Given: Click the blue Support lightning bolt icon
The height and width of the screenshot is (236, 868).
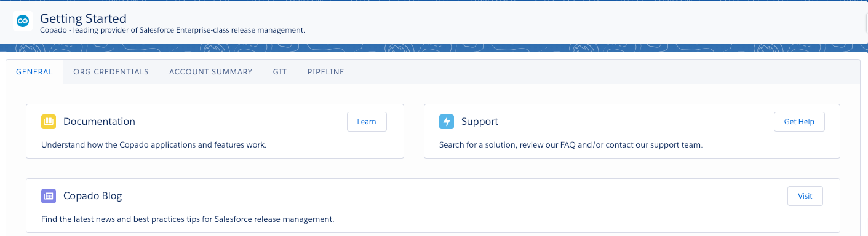Looking at the screenshot, I should coord(447,122).
